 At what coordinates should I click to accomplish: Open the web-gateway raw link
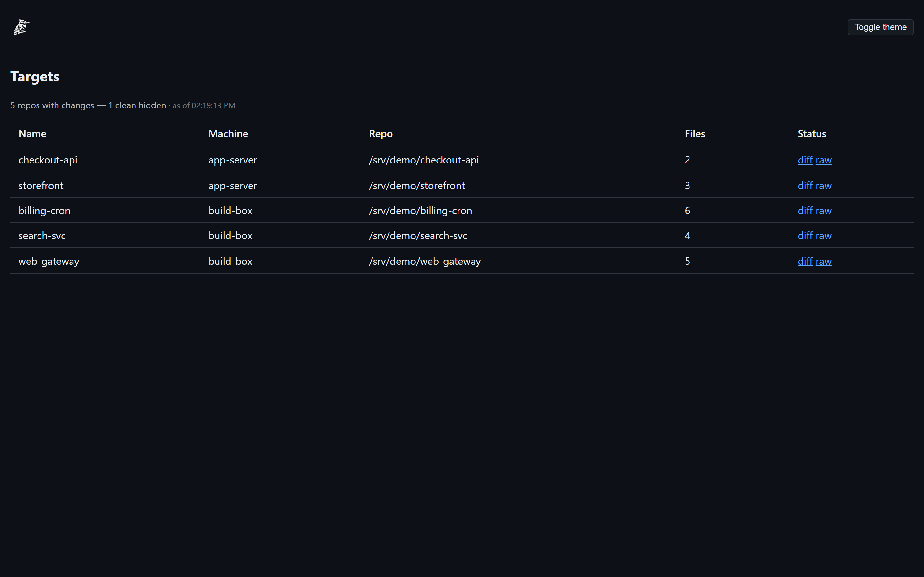click(823, 261)
